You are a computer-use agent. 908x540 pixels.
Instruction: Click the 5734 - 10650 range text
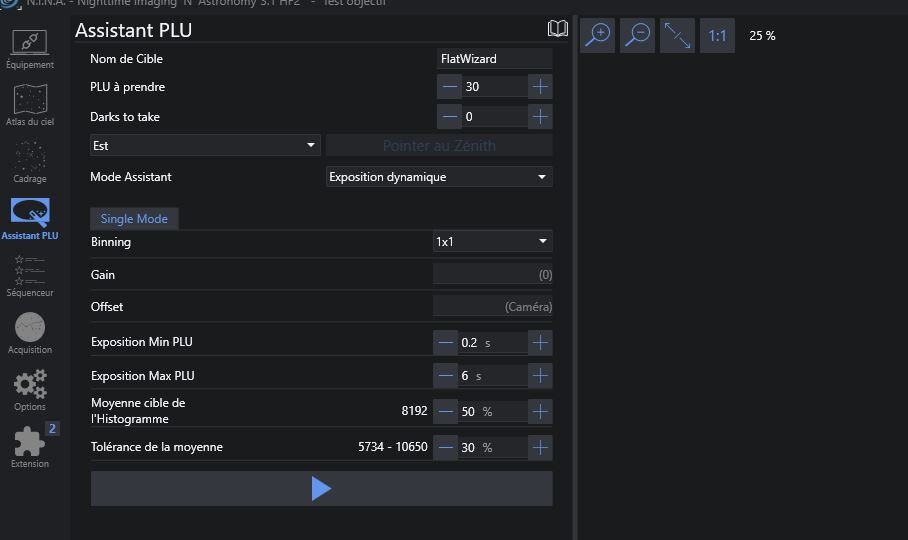393,447
